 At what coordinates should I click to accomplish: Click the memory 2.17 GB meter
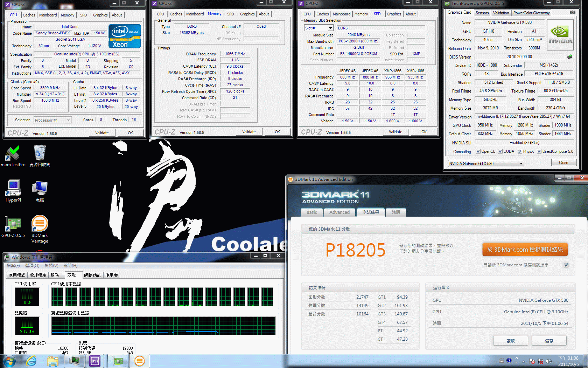tap(27, 325)
